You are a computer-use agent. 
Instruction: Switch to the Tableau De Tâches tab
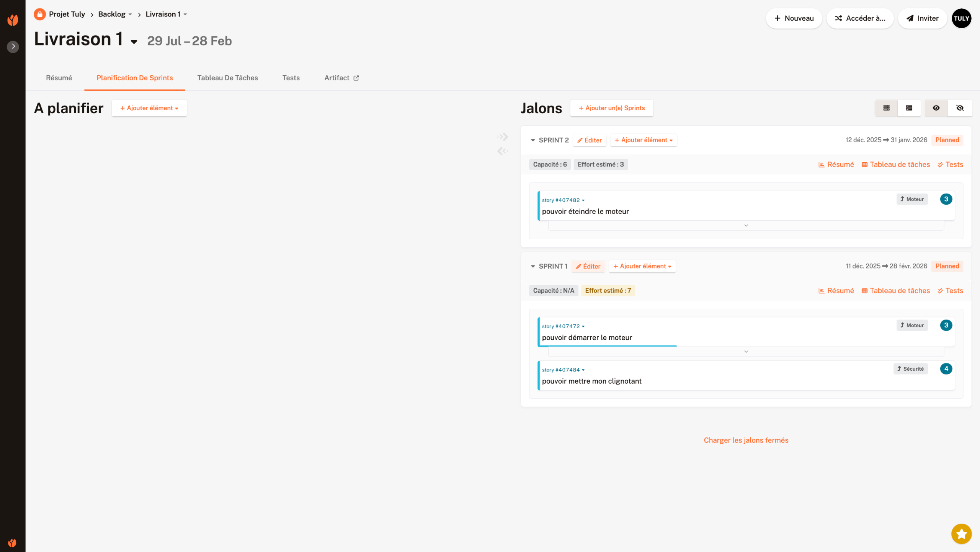[227, 78]
